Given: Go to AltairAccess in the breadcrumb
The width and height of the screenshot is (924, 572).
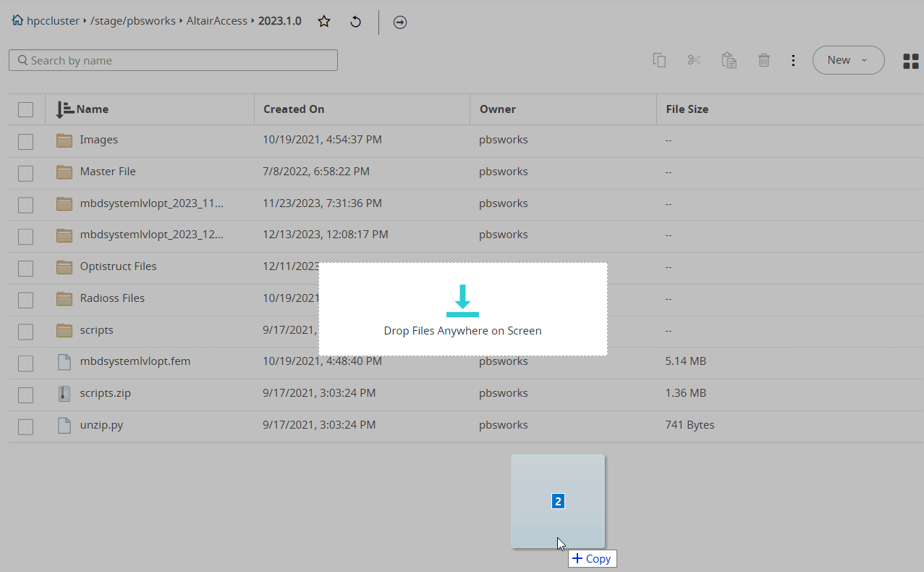Looking at the screenshot, I should (217, 21).
